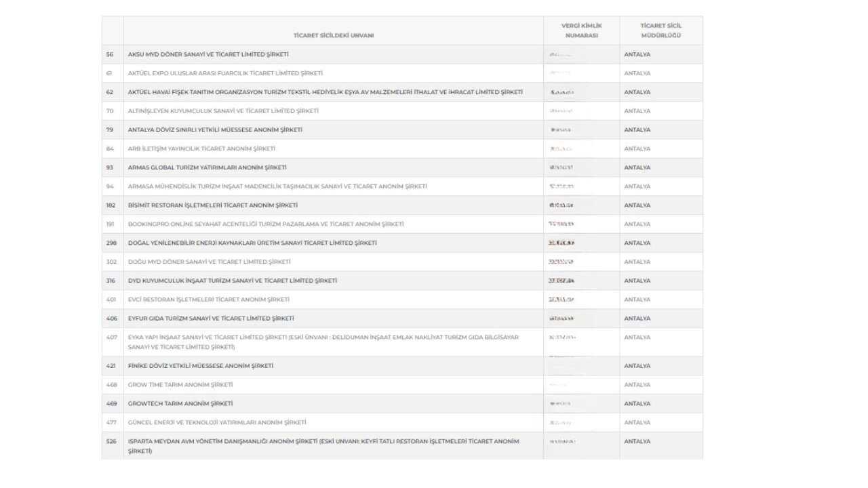Image resolution: width=868 pixels, height=488 pixels.
Task: Select the Antalya Döviz Sınırlı Yetkili Müessese row
Action: coord(215,130)
